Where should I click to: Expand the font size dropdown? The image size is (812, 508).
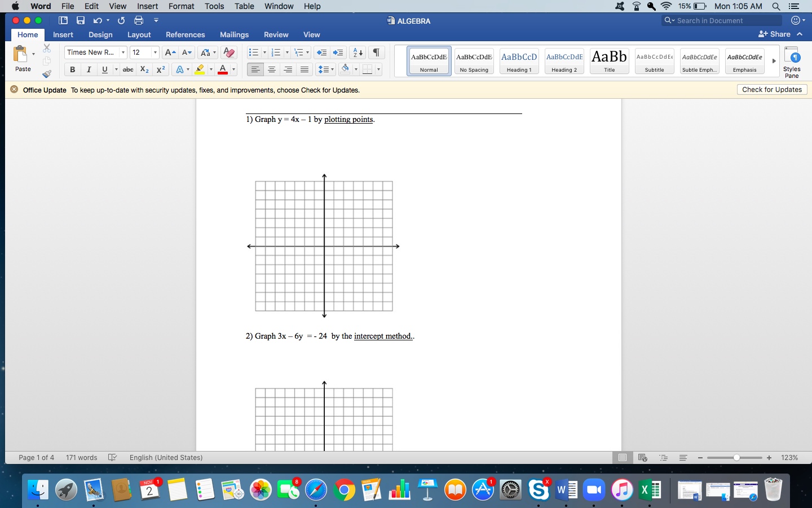(x=155, y=52)
